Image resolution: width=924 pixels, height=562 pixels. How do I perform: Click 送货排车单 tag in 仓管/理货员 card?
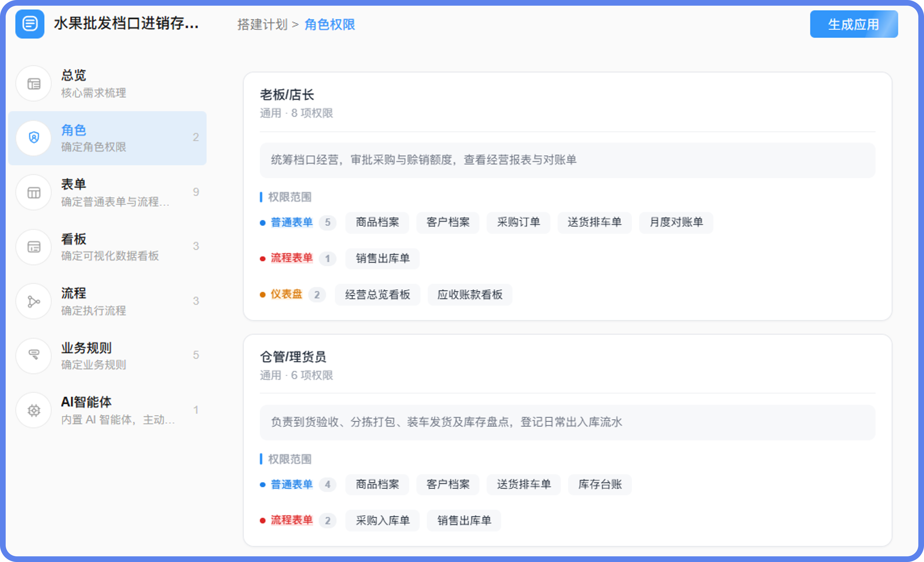tap(524, 484)
